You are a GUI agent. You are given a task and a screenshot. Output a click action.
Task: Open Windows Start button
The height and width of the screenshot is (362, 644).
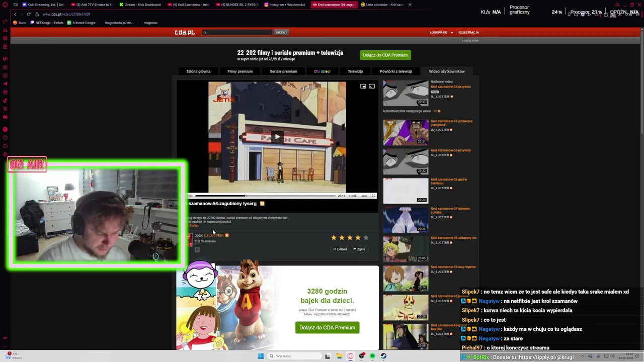pos(261,356)
